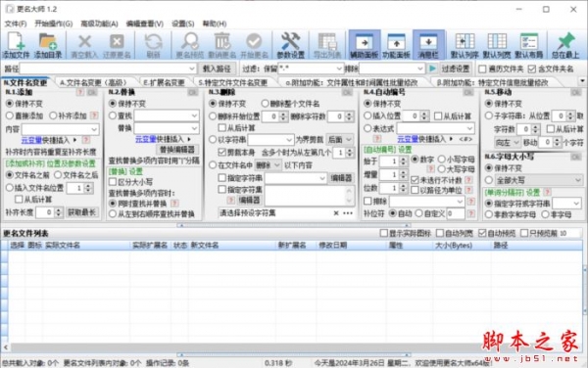This screenshot has height=368, width=588.
Task: Toggle the 未选行不计数 checkbox
Action: tap(415, 180)
